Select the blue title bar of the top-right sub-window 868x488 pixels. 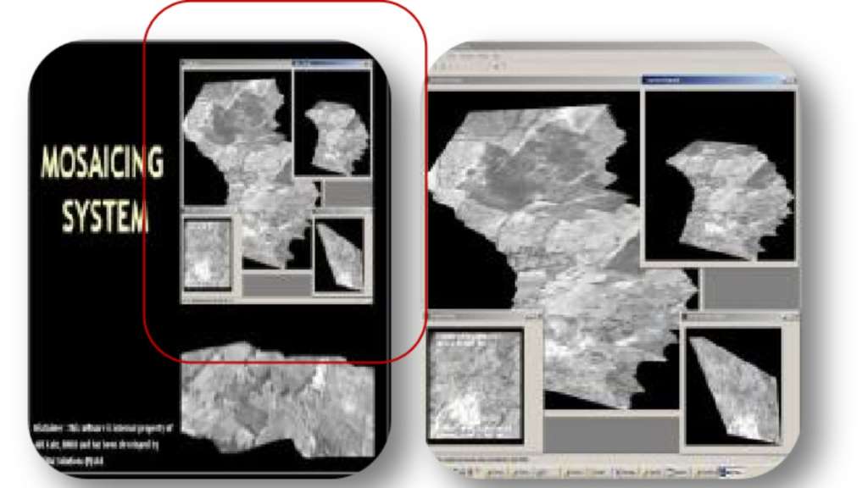point(712,80)
